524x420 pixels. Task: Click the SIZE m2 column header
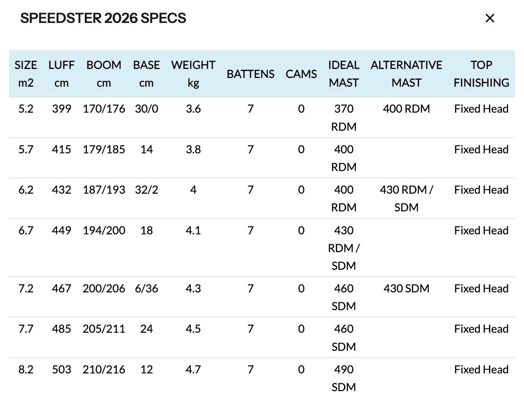[x=26, y=74]
